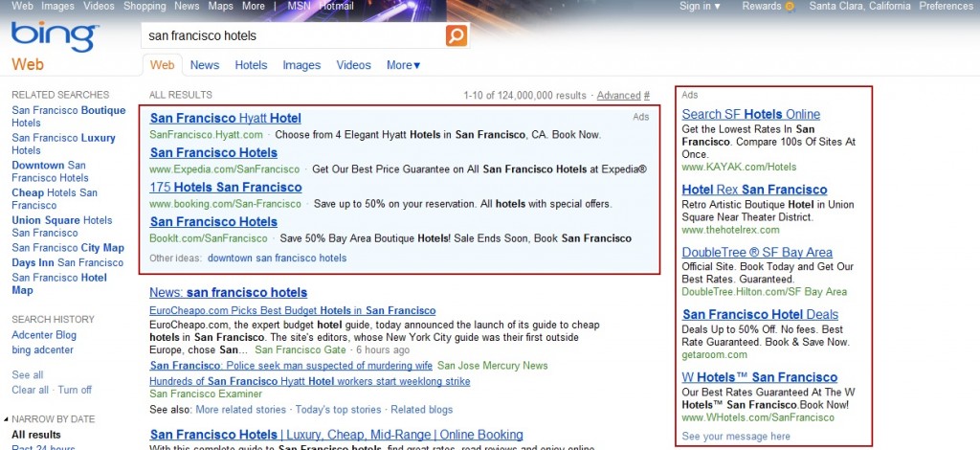Click the Bing logo
The height and width of the screenshot is (450, 980).
coord(55,37)
